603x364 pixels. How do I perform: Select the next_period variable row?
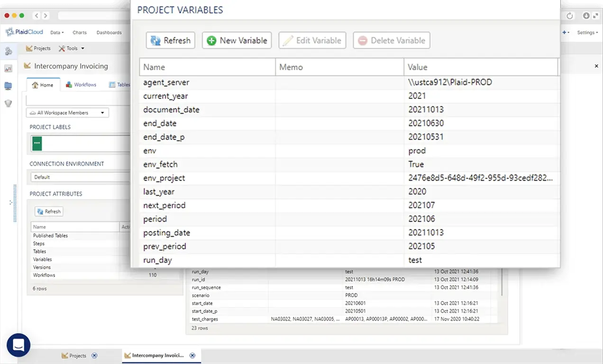click(x=349, y=206)
